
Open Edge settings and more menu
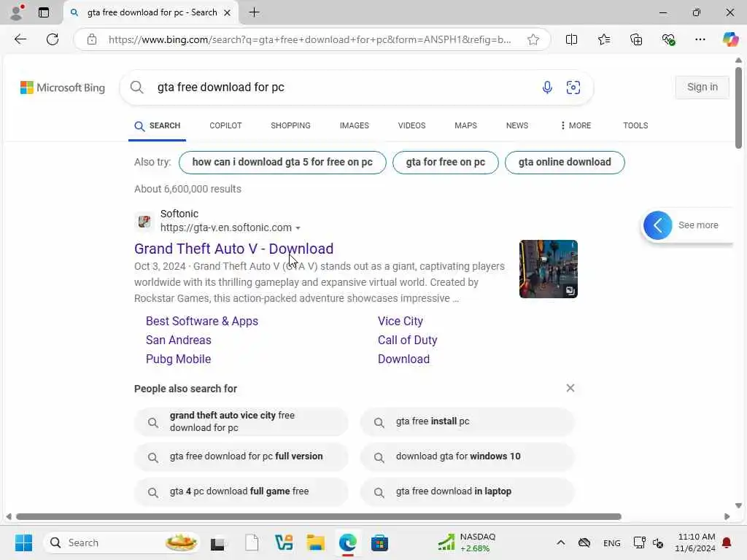700,39
